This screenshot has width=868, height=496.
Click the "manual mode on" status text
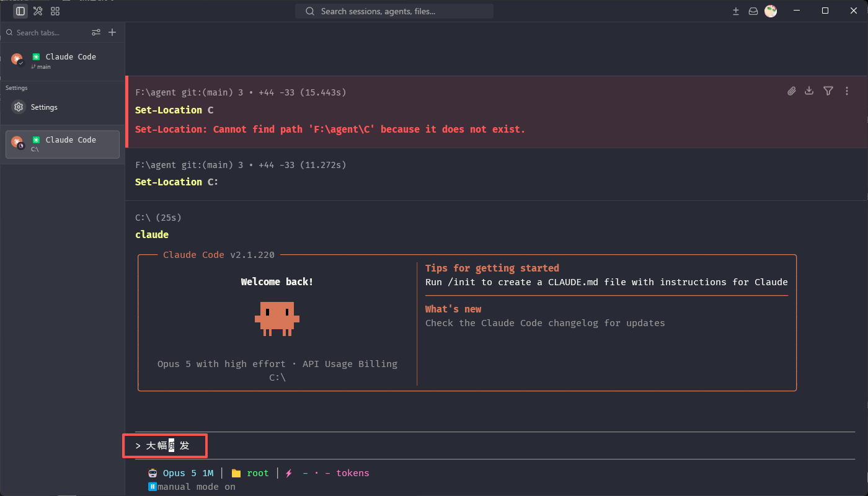click(x=197, y=487)
